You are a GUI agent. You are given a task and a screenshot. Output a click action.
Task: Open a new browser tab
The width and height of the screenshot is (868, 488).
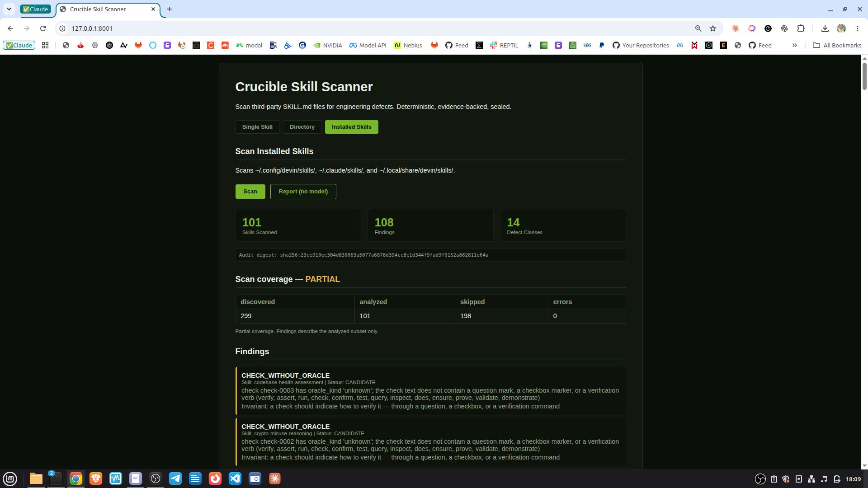tap(170, 9)
